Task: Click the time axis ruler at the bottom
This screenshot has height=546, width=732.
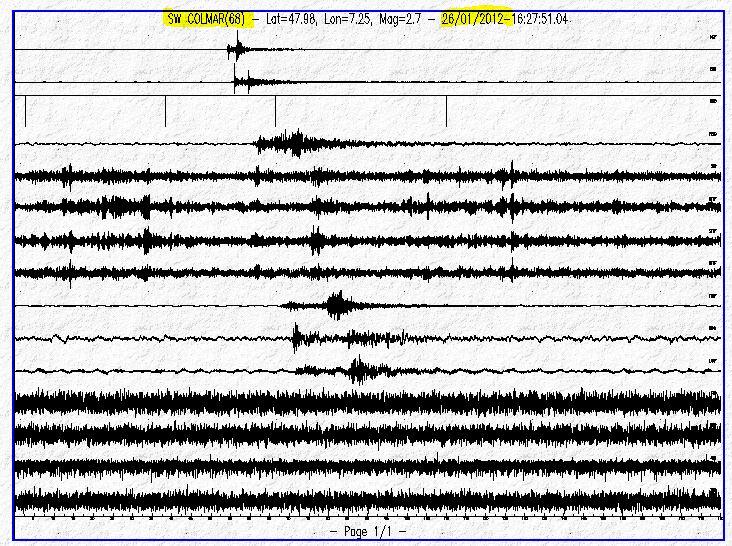Action: (367, 517)
